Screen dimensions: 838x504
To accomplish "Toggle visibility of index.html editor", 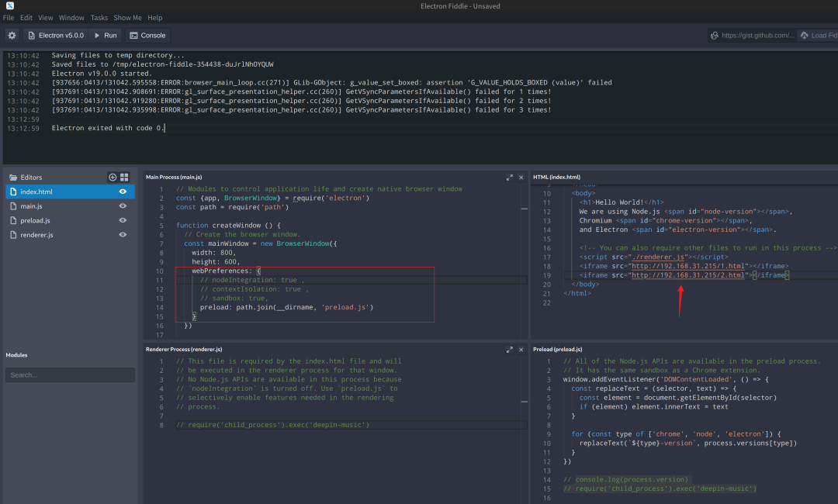I will pyautogui.click(x=123, y=192).
